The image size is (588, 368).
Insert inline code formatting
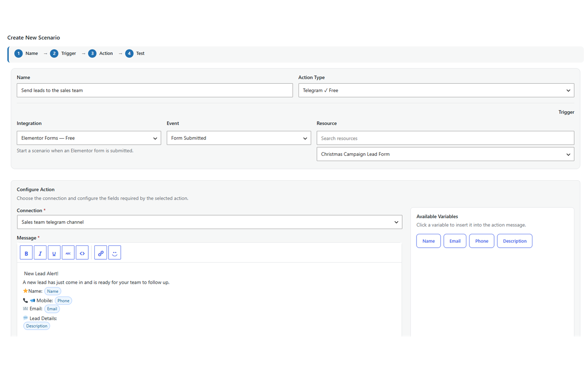click(x=82, y=253)
